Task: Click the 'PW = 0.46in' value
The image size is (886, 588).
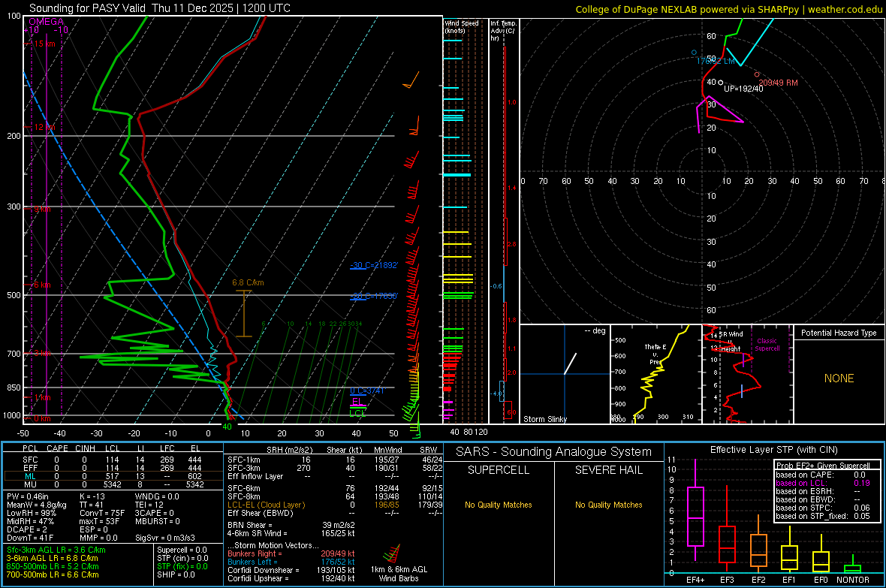Action: (28, 496)
